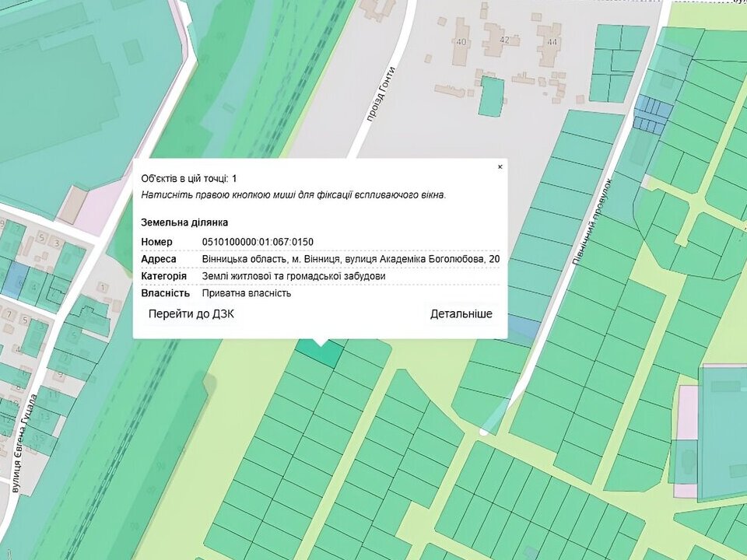
Task: Click building number 44 on the map
Action: click(x=552, y=41)
